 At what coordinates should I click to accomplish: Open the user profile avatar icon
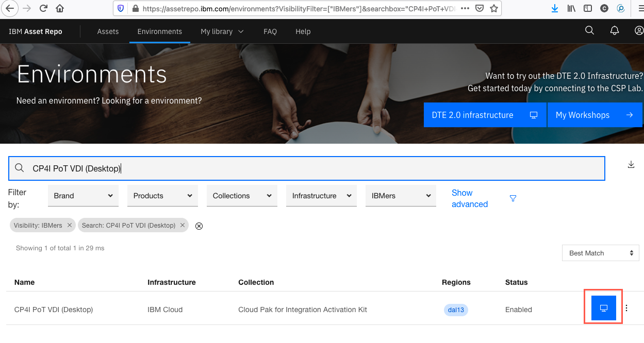tap(639, 31)
